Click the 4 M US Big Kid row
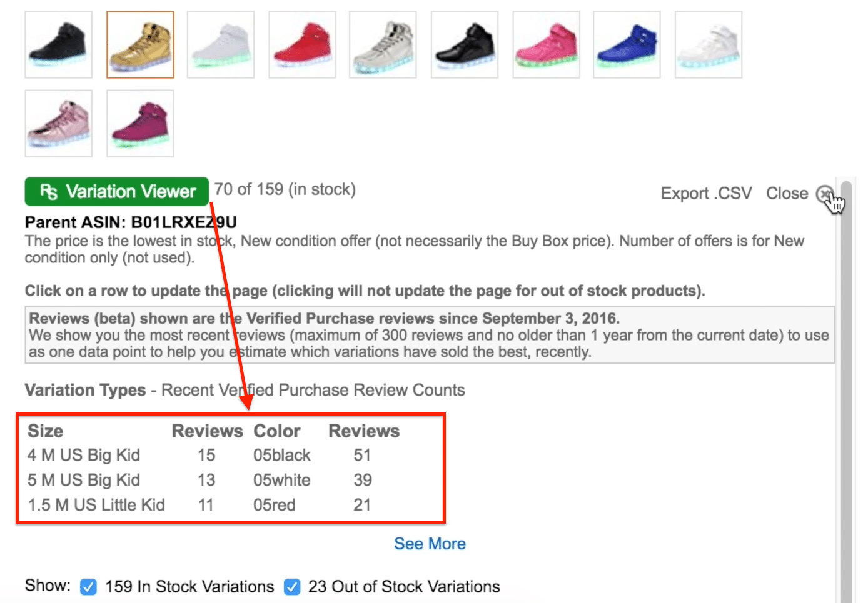868x603 pixels. pos(84,455)
